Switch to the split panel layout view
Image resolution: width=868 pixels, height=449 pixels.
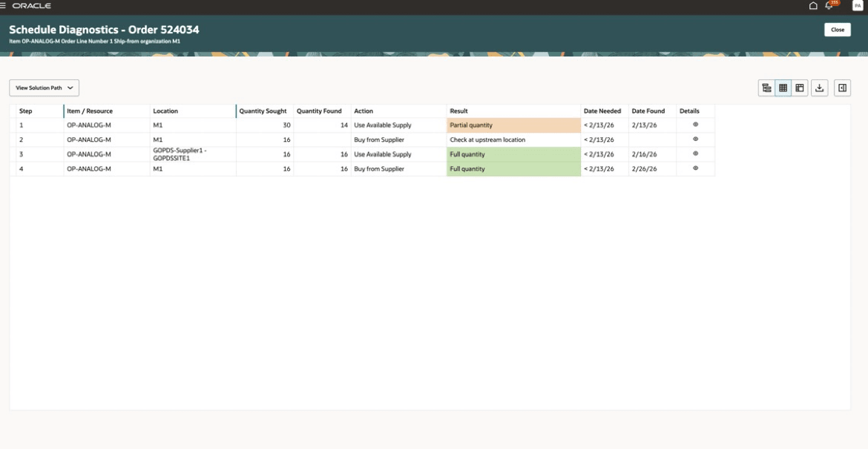click(800, 87)
